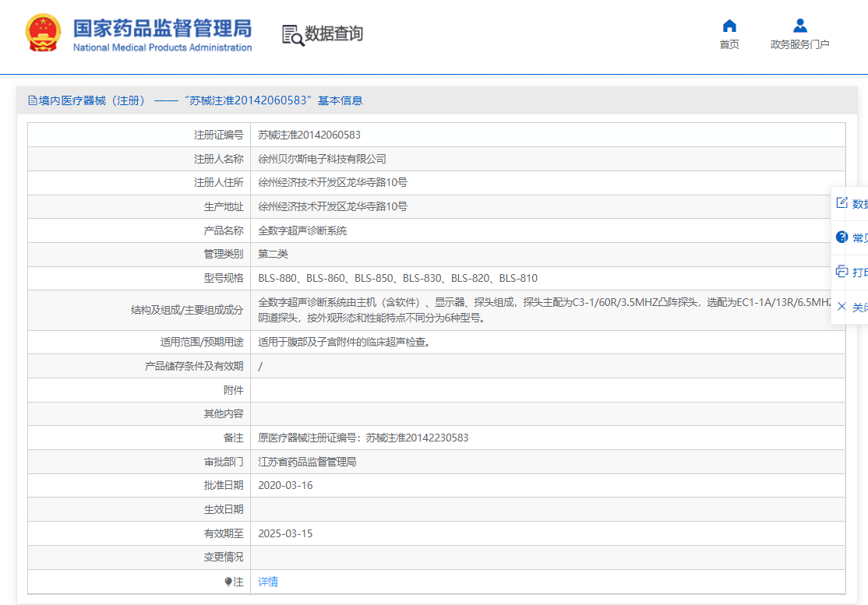
Task: Click the lightbulb icon beside 注
Action: tap(228, 582)
